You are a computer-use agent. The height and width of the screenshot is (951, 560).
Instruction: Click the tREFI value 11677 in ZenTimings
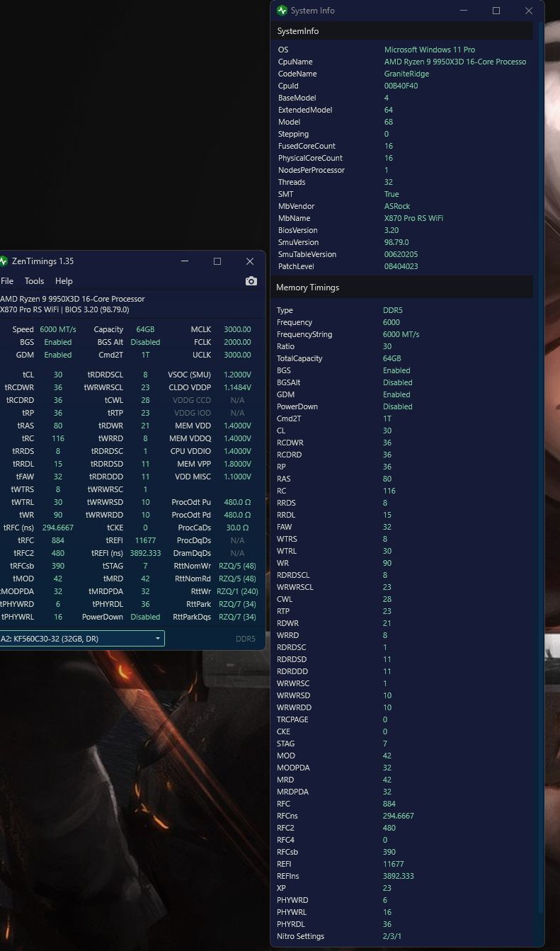145,540
